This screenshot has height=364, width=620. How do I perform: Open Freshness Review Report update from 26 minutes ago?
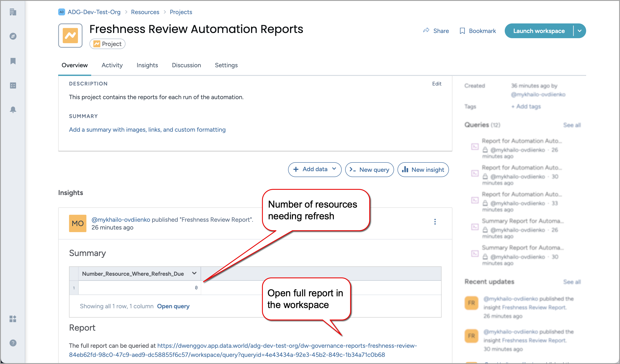click(x=534, y=307)
